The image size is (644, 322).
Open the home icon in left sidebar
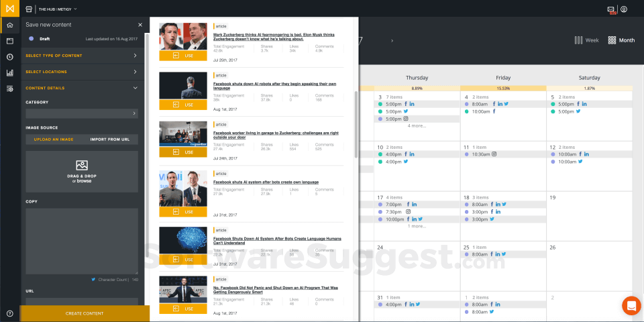point(10,25)
